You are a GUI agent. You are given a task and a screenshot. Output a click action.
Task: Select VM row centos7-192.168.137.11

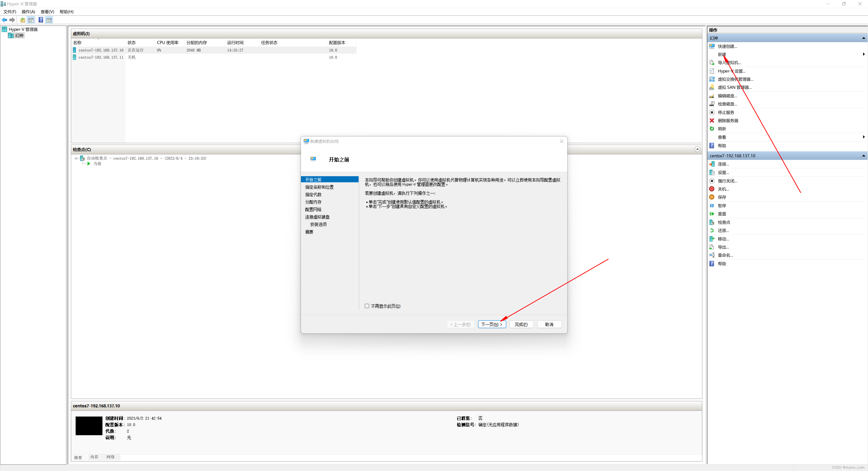(214, 57)
